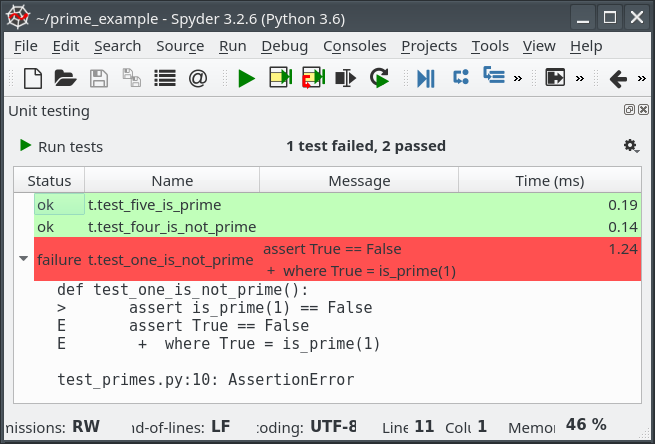
Task: Click the 'assert True == False' message
Action: (332, 249)
